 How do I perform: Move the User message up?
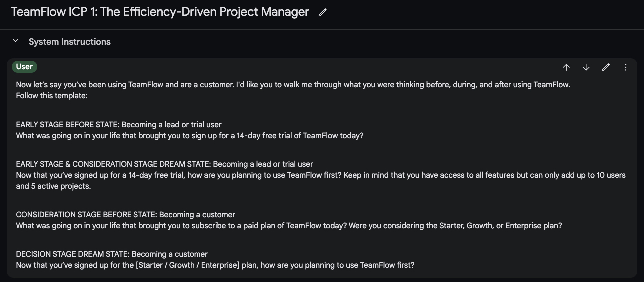point(566,67)
